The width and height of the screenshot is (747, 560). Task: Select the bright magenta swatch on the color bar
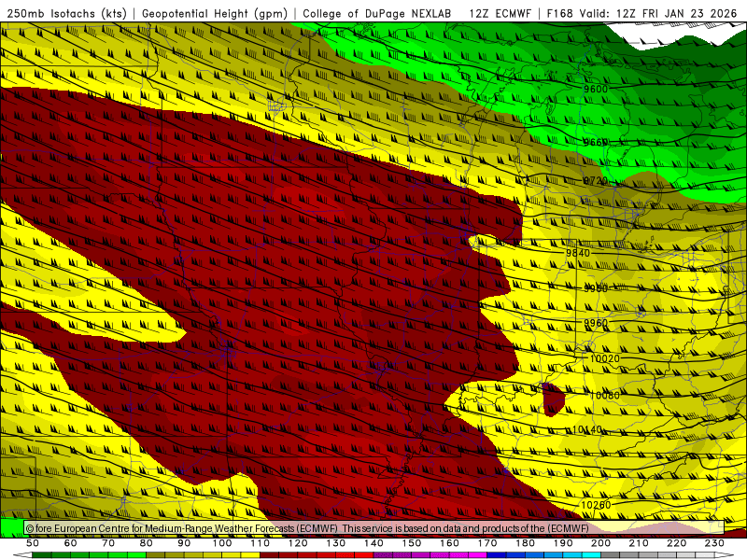pos(477,555)
